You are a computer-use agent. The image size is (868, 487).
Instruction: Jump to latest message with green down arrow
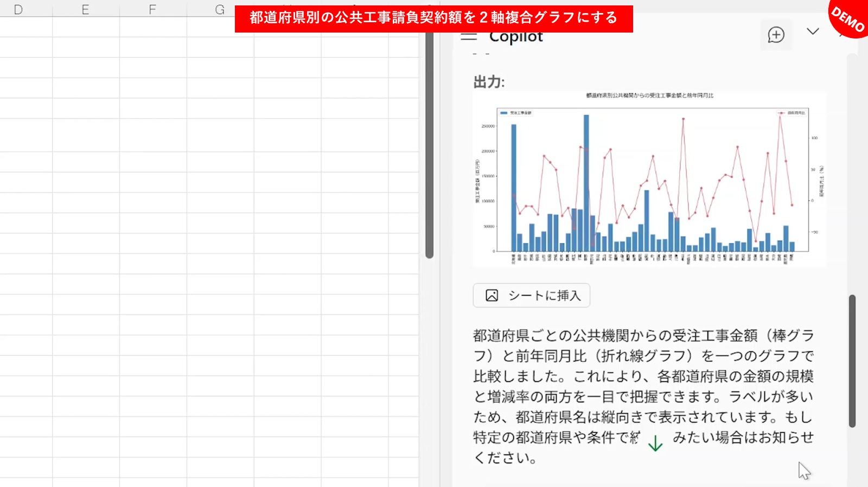[655, 443]
